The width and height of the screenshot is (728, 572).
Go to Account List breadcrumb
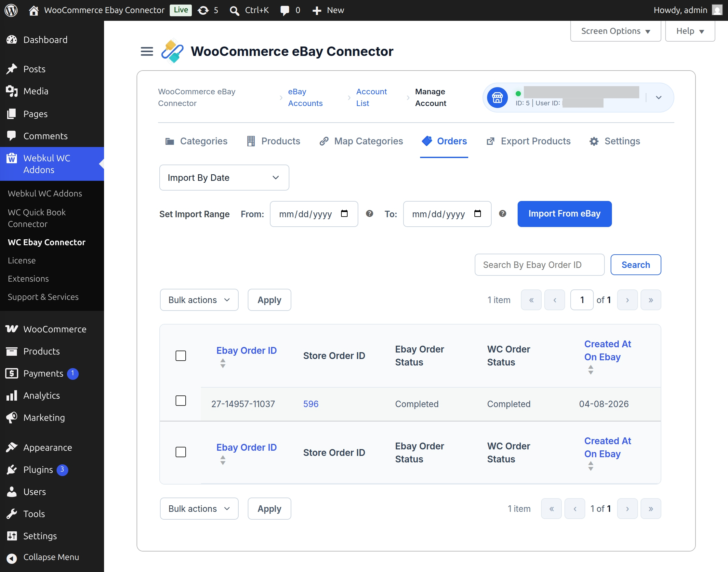[371, 98]
